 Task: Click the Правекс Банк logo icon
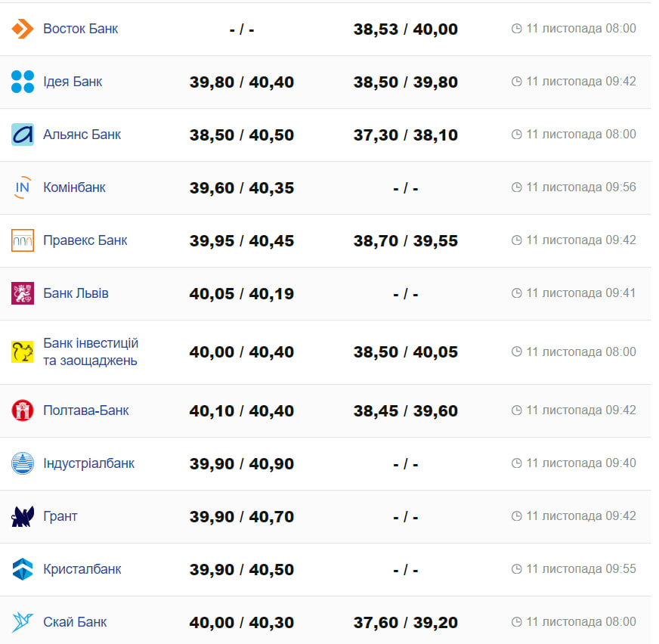[23, 240]
